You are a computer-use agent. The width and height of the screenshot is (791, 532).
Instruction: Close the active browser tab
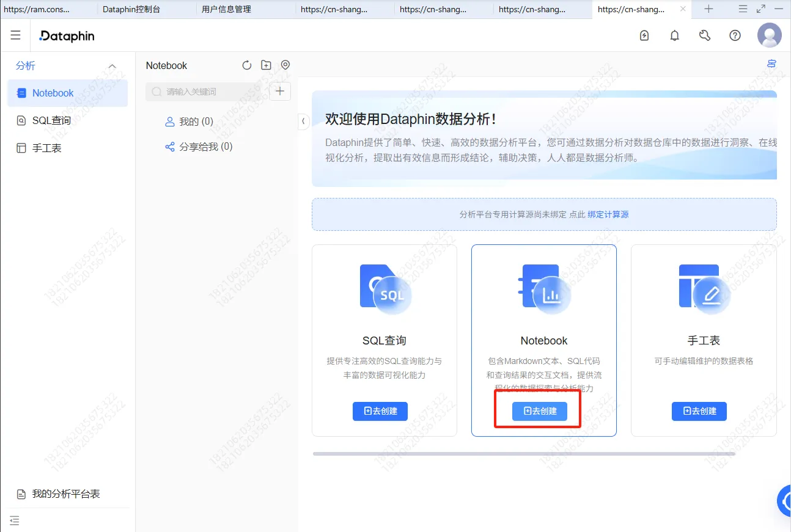683,9
